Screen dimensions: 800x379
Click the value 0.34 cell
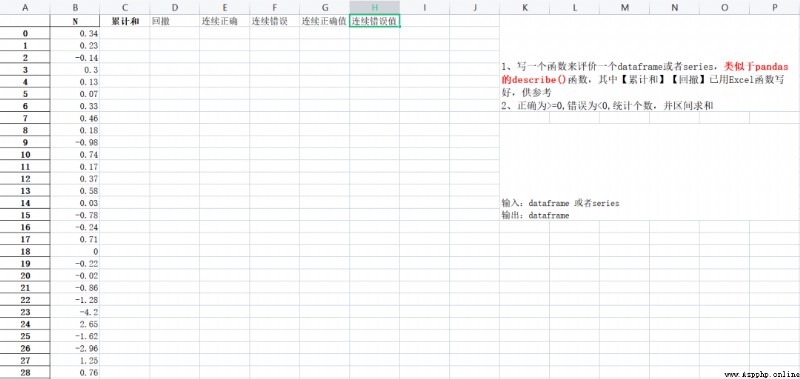click(x=75, y=34)
